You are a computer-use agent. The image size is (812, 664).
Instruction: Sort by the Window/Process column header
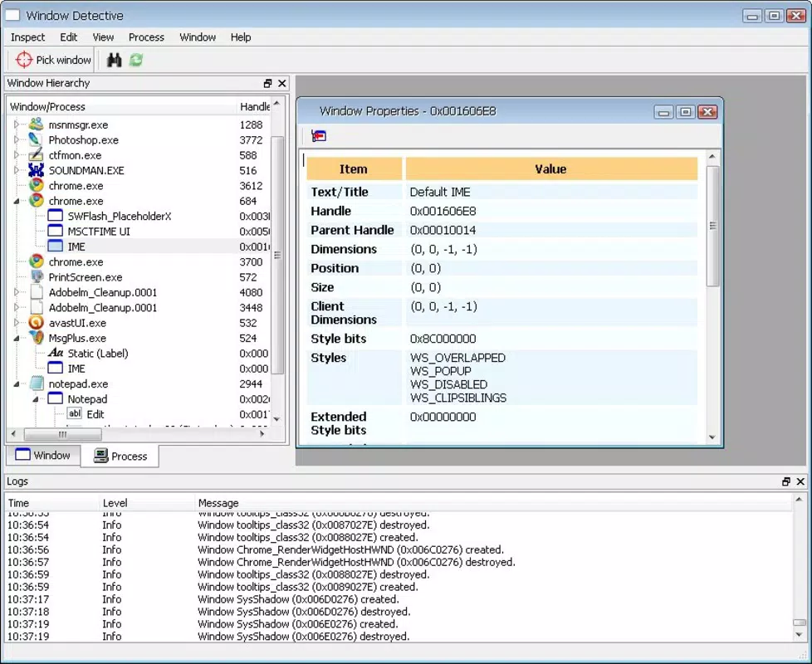pos(122,106)
